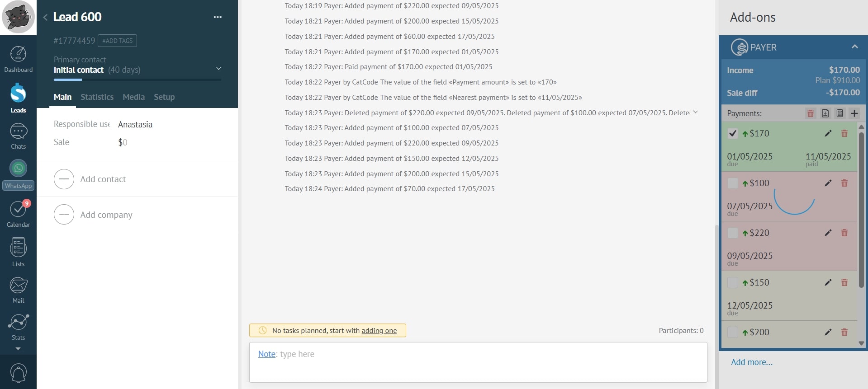Edit the $220 payment with pencil icon

point(828,233)
